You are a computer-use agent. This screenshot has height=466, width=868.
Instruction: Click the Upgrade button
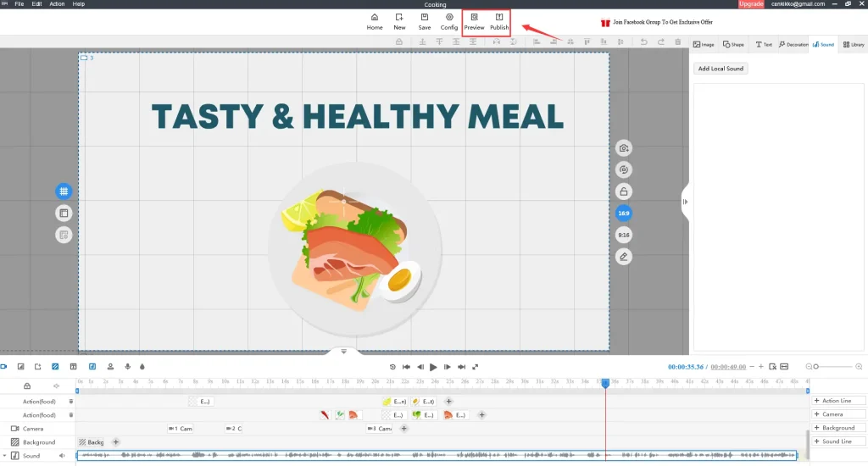pyautogui.click(x=751, y=4)
